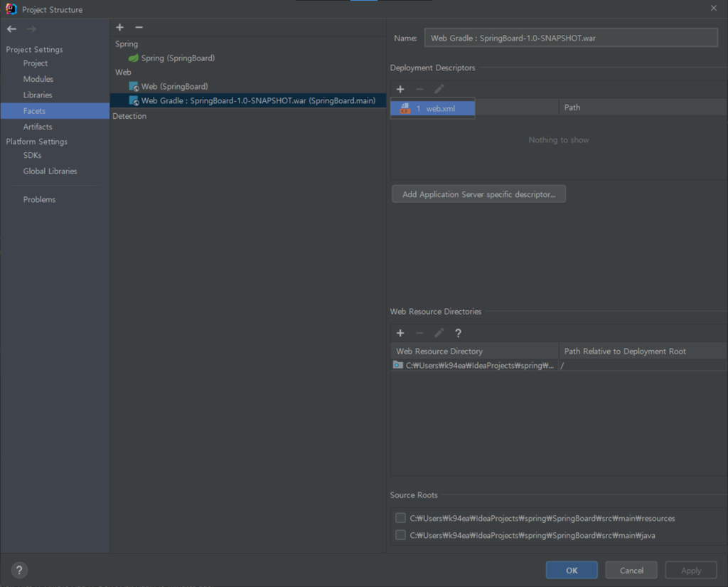Viewport: 728px width, 587px height.
Task: Open the Global Libraries settings page
Action: (x=50, y=171)
